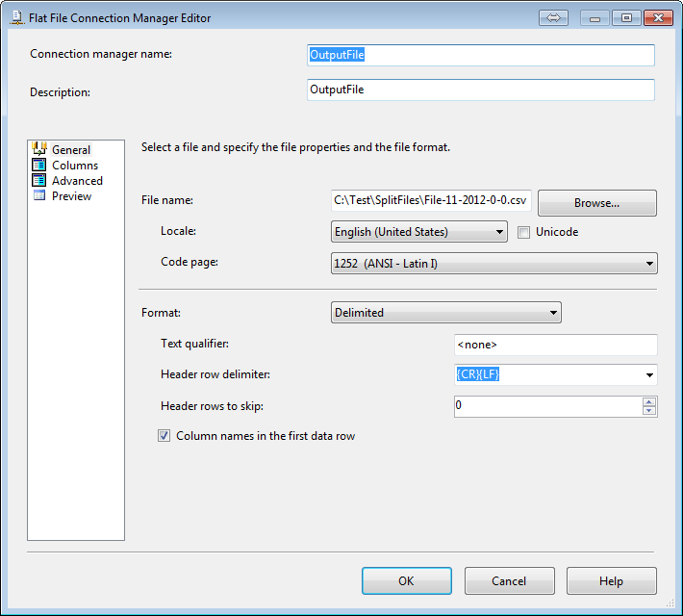Image resolution: width=683 pixels, height=616 pixels.
Task: Click the Browse... button
Action: tap(597, 203)
